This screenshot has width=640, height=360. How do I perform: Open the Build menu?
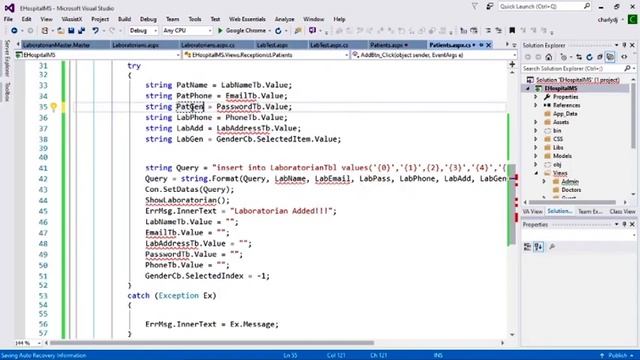pyautogui.click(x=124, y=19)
